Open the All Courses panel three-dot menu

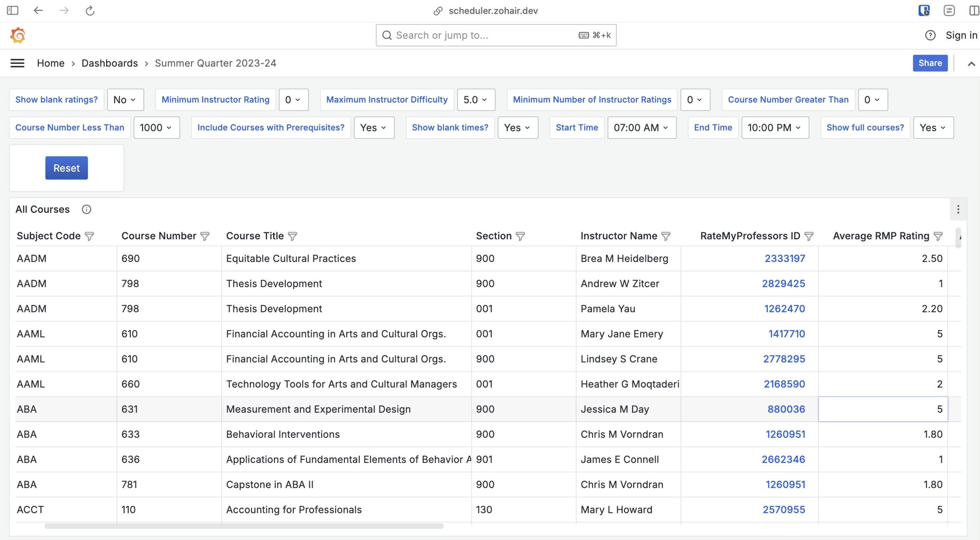[958, 209]
